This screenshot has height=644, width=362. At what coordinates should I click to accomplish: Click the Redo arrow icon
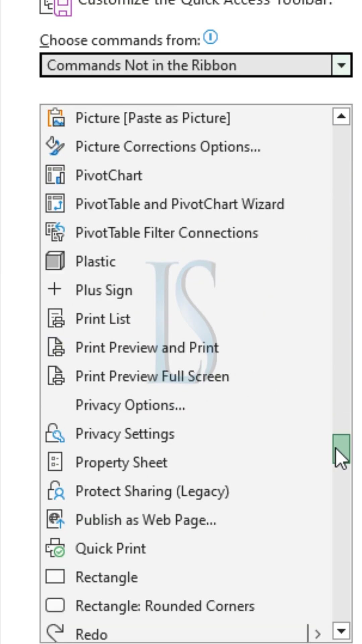pyautogui.click(x=55, y=633)
